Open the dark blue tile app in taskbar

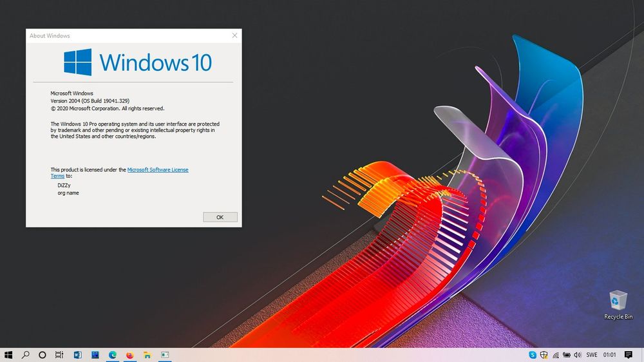95,355
